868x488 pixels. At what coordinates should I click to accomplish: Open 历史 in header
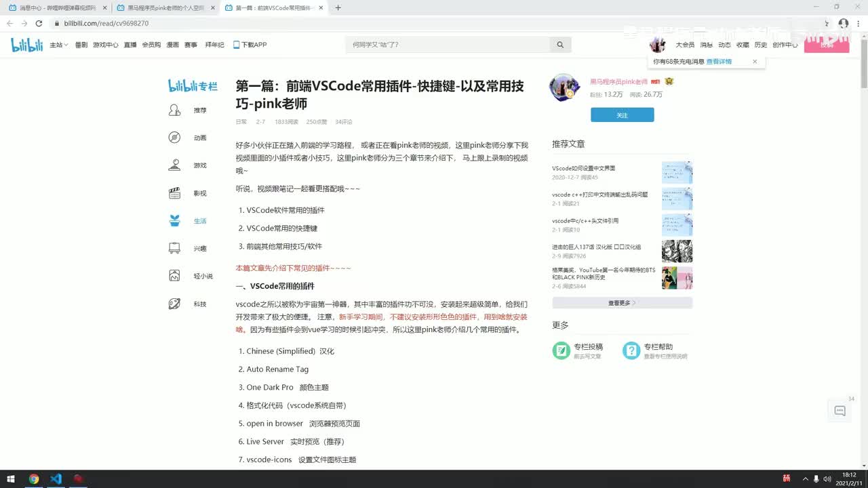761,45
